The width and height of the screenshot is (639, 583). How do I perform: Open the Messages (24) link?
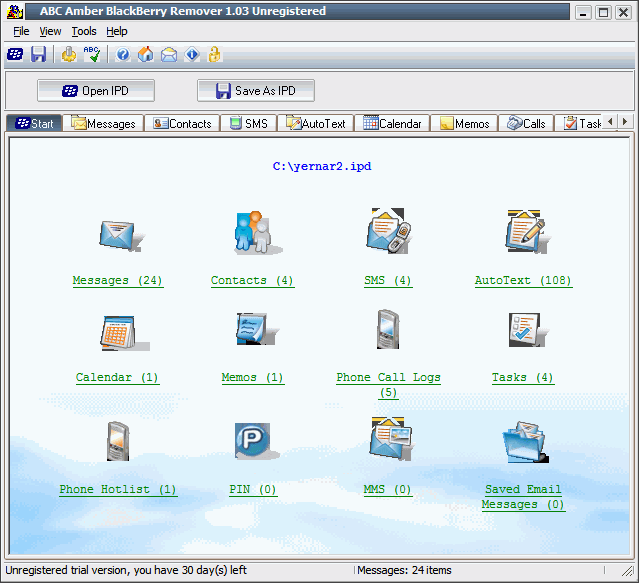point(118,280)
